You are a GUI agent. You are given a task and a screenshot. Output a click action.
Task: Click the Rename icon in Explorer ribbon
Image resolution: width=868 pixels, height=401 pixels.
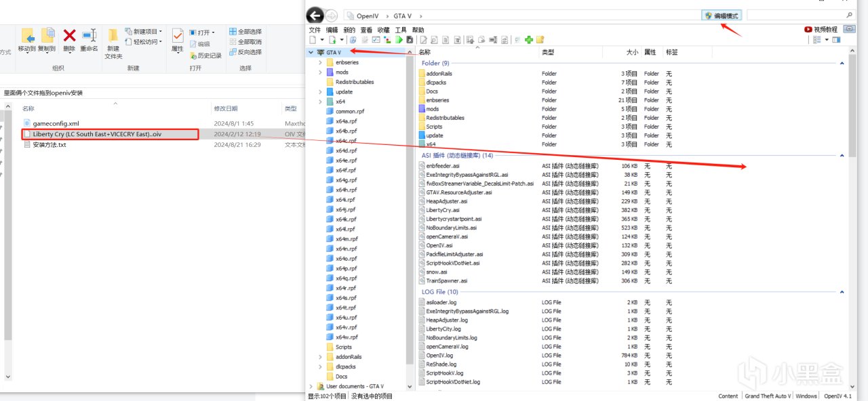point(90,35)
